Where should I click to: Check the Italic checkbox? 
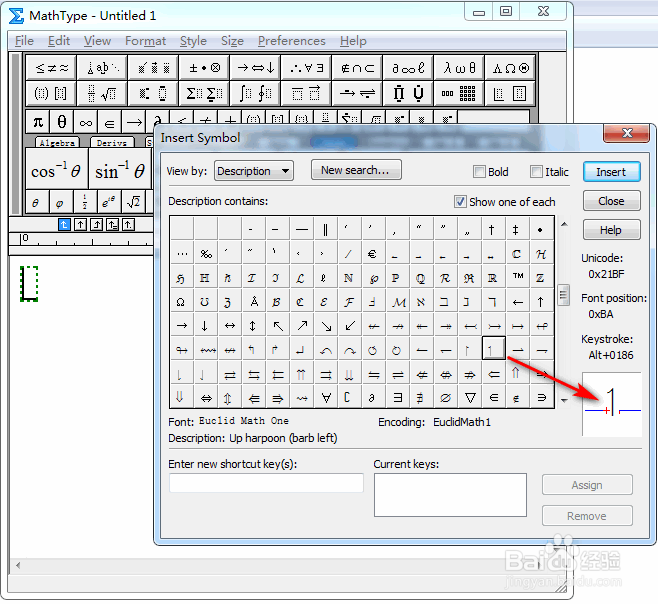(x=536, y=172)
